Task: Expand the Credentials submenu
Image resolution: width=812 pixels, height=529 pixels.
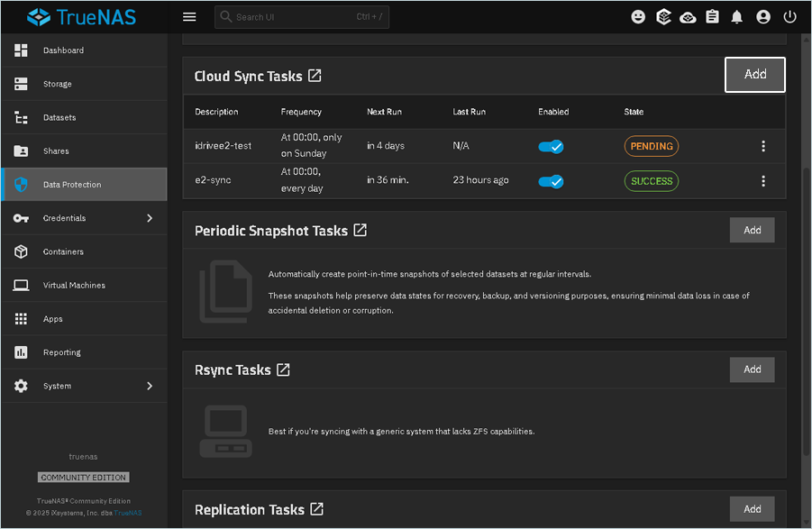Action: tap(150, 218)
